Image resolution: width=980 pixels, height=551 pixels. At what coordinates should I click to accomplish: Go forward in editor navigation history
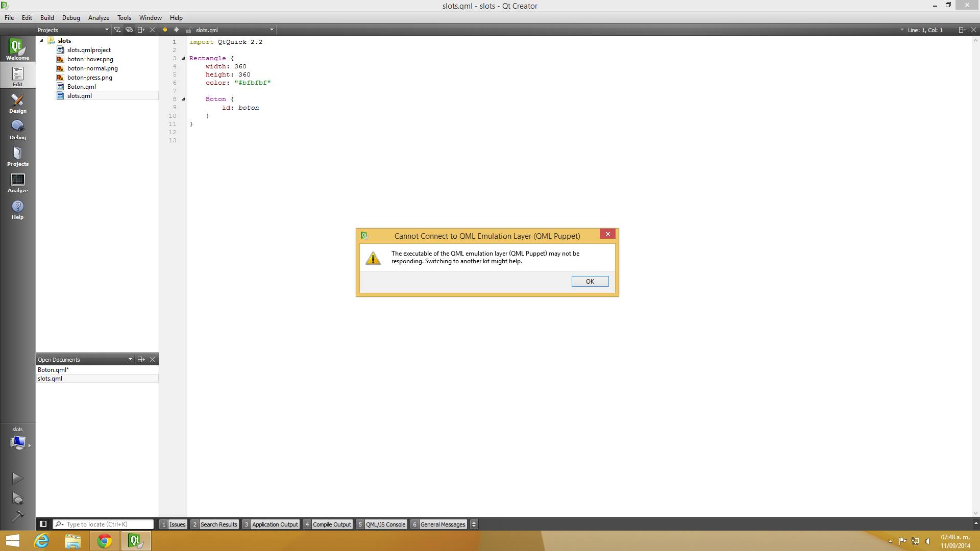point(176,30)
